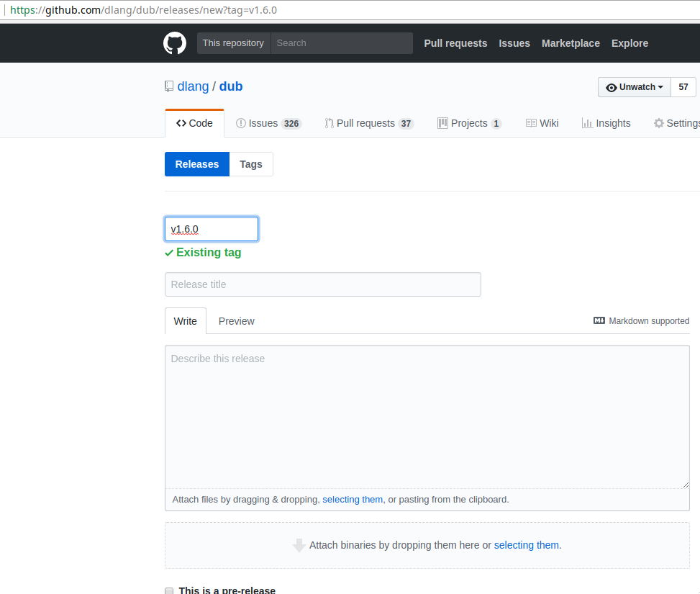Image resolution: width=700 pixels, height=594 pixels.
Task: Click the Release title input field
Action: (322, 284)
